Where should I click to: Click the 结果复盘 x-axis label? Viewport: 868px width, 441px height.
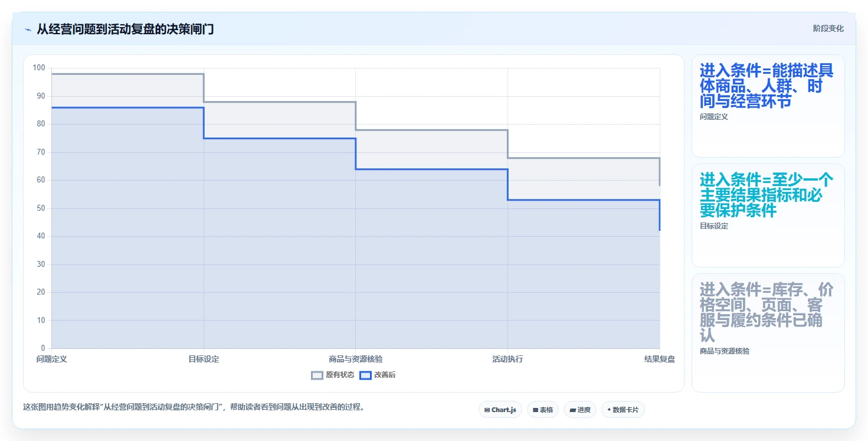[660, 359]
